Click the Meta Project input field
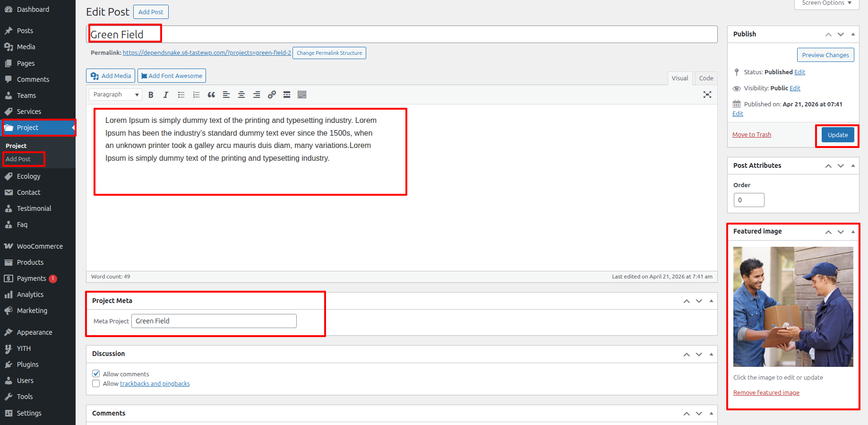The height and width of the screenshot is (425, 868). 214,321
